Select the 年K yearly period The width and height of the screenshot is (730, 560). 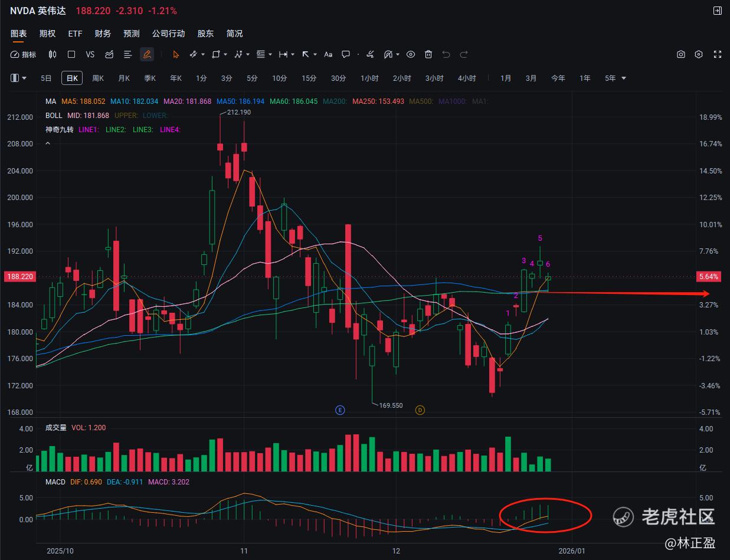[176, 78]
